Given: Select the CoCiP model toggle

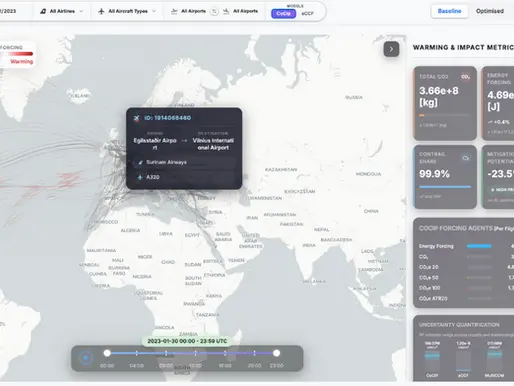Looking at the screenshot, I should tap(283, 13).
